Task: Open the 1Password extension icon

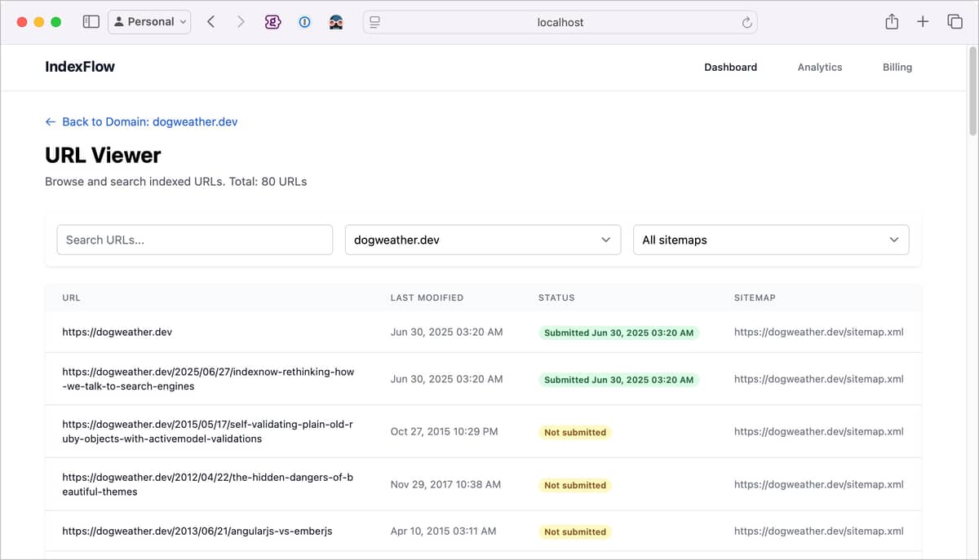Action: (304, 22)
